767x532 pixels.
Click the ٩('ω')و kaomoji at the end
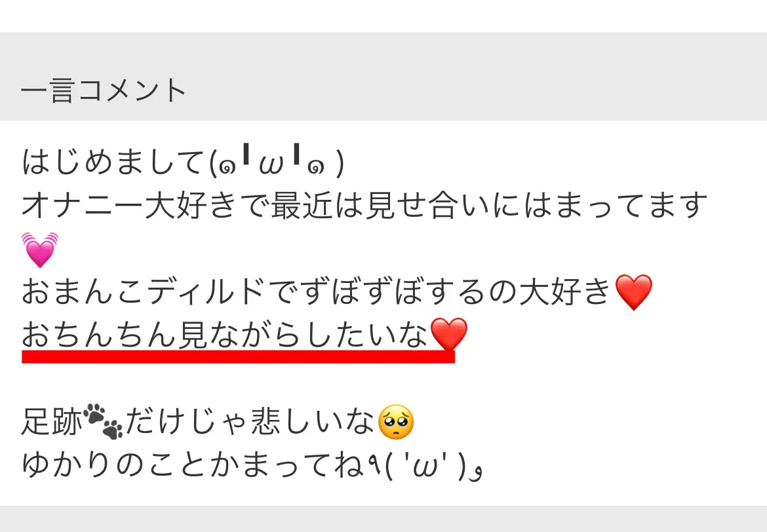click(x=424, y=465)
